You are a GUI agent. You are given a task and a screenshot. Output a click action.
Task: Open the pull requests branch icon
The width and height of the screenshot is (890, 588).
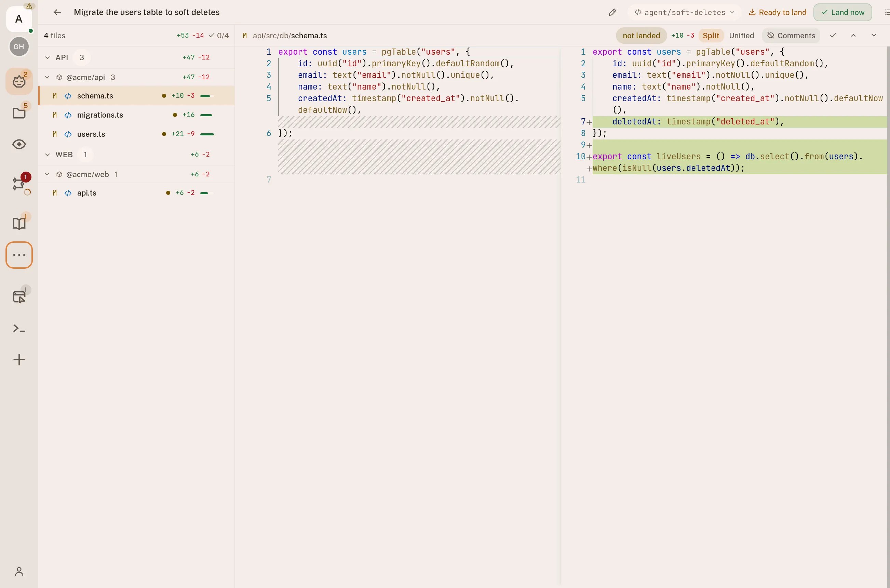pos(19,184)
